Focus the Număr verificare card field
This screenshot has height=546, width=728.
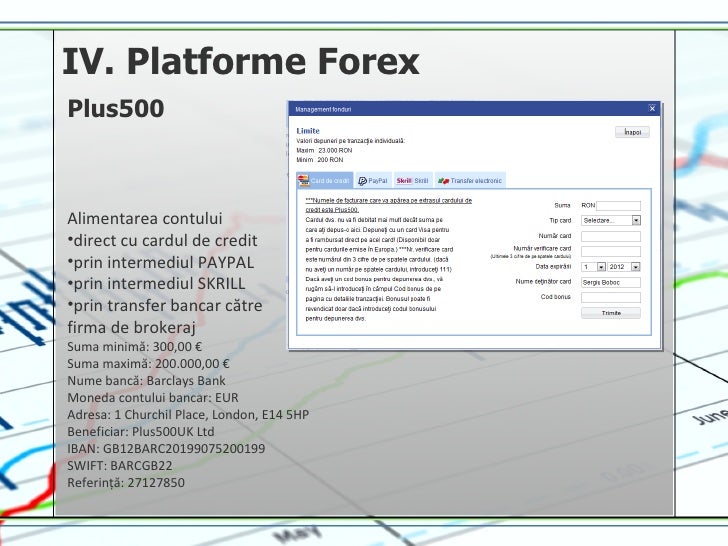click(611, 252)
